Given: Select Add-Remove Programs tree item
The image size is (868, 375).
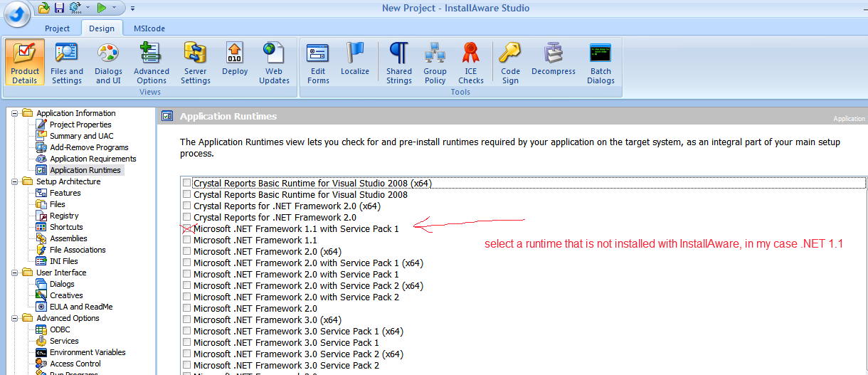Looking at the screenshot, I should (89, 147).
